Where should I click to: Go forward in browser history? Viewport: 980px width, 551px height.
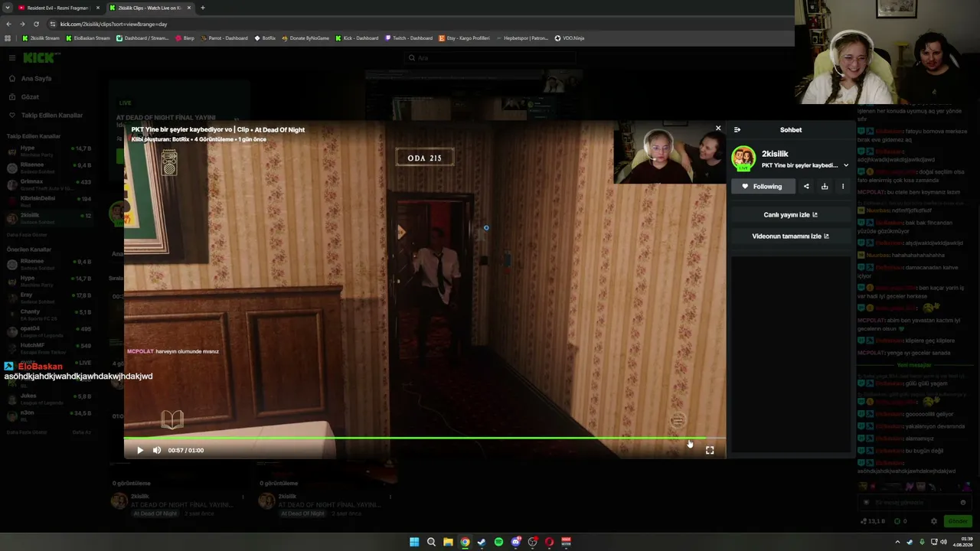[22, 24]
